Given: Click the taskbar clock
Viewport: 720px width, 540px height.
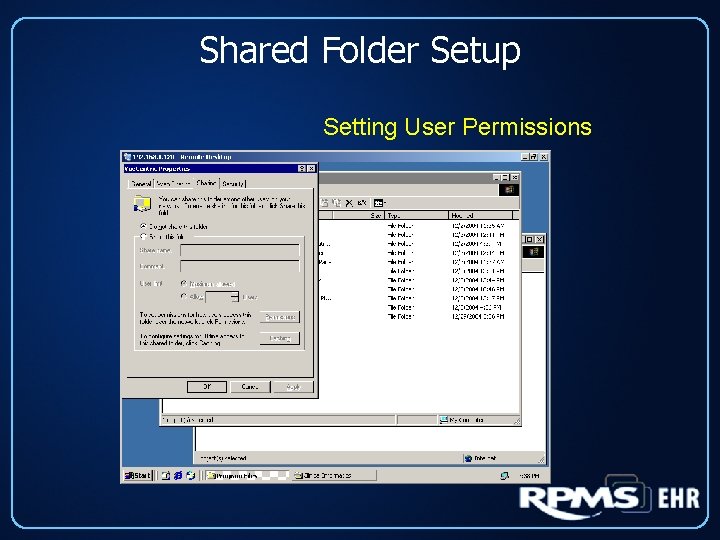Looking at the screenshot, I should pos(529,476).
